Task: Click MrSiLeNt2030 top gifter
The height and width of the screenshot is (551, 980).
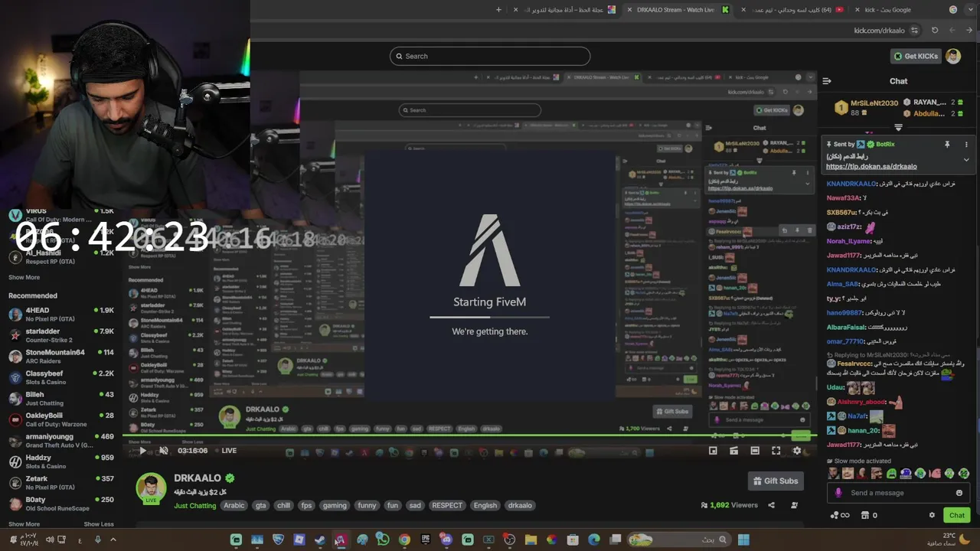Action: 867,107
